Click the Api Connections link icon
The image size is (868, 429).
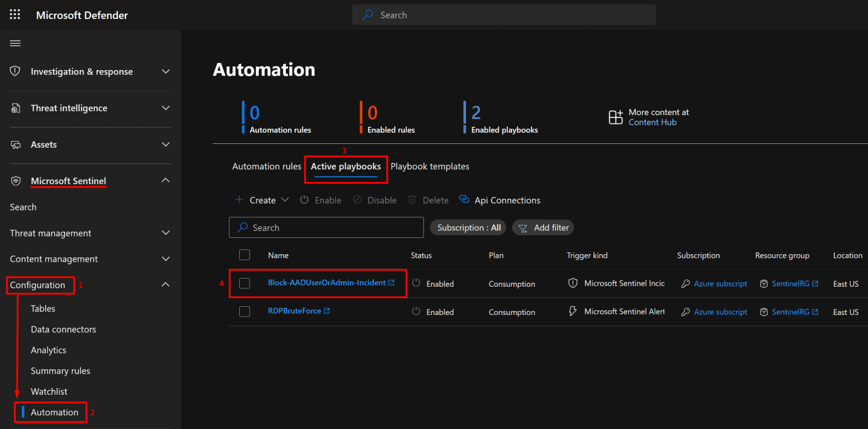[x=464, y=200]
